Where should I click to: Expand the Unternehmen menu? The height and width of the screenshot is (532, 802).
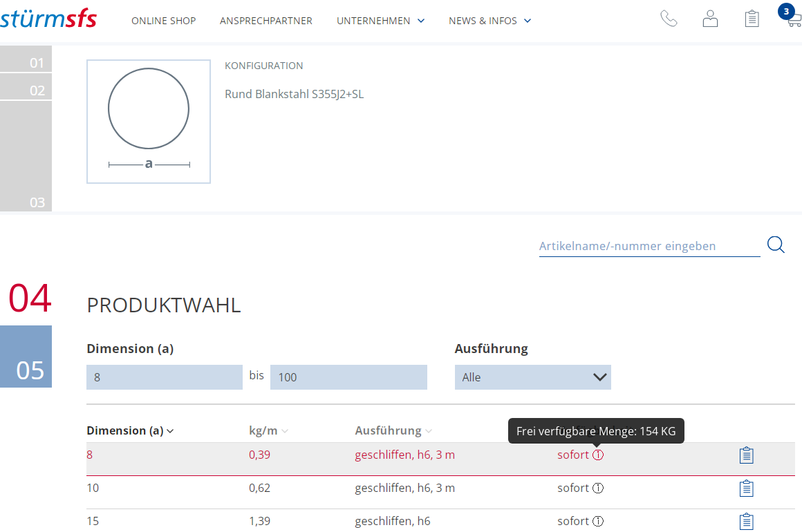(x=380, y=21)
